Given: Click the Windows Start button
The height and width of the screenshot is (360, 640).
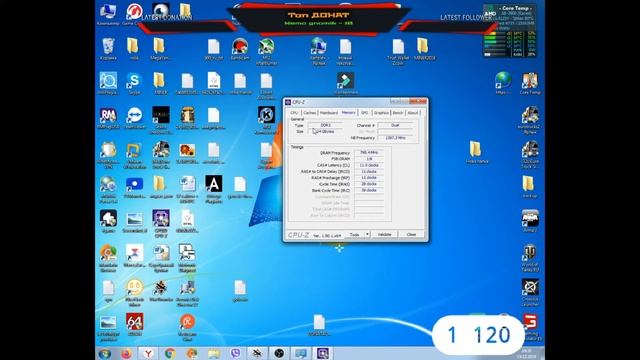Looking at the screenshot, I should [x=105, y=353].
